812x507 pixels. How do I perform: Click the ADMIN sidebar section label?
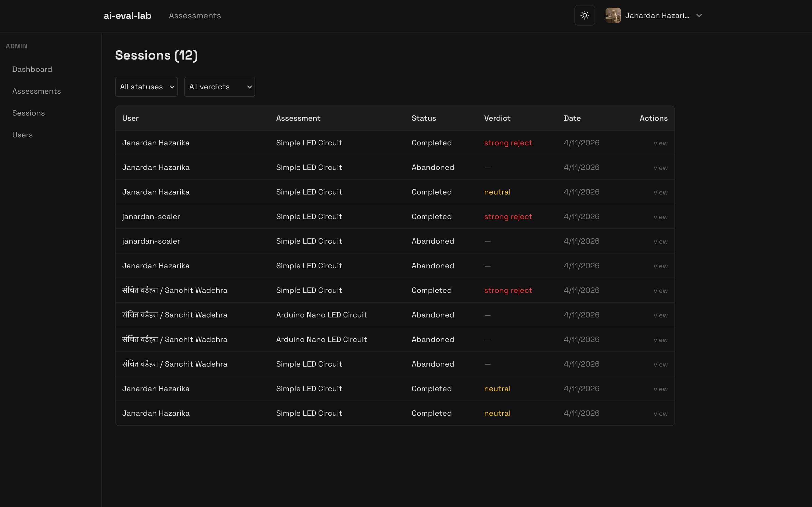tap(16, 46)
